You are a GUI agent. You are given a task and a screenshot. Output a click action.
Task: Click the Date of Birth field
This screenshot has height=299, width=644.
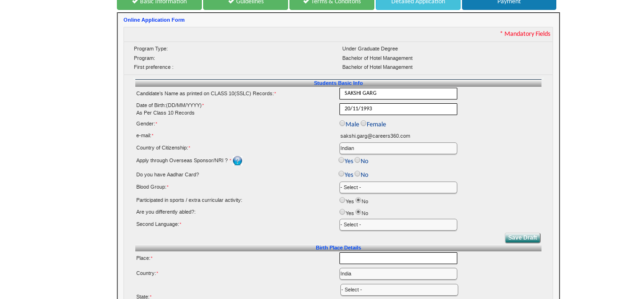click(x=398, y=109)
